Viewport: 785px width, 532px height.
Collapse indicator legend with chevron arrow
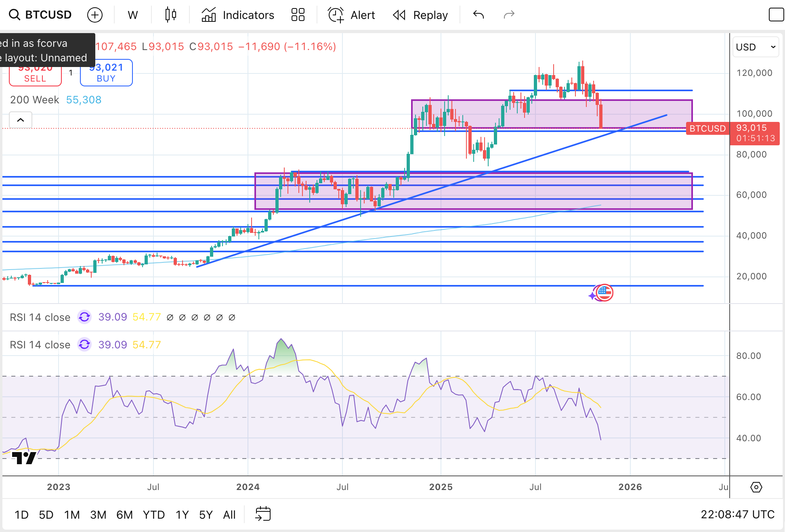pos(21,120)
